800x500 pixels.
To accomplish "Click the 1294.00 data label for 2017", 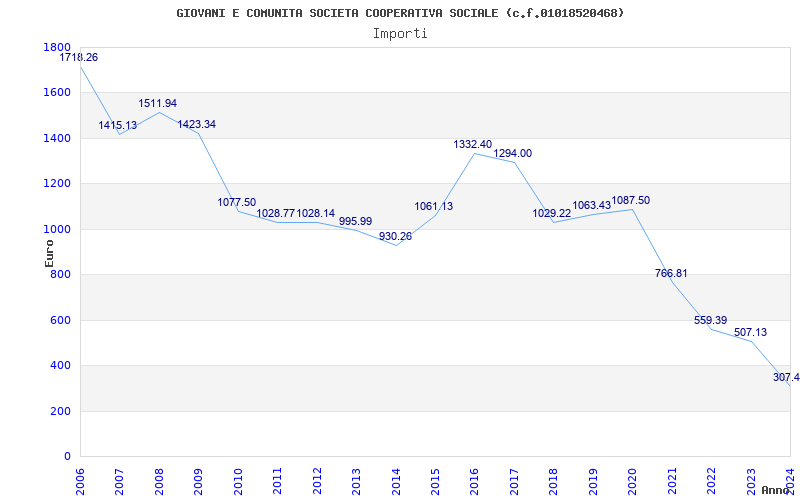I will point(512,153).
